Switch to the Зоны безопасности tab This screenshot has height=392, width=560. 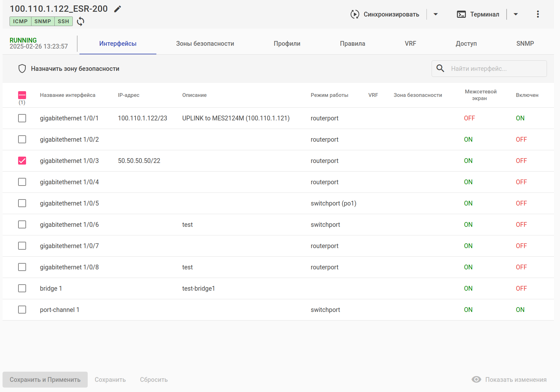205,44
